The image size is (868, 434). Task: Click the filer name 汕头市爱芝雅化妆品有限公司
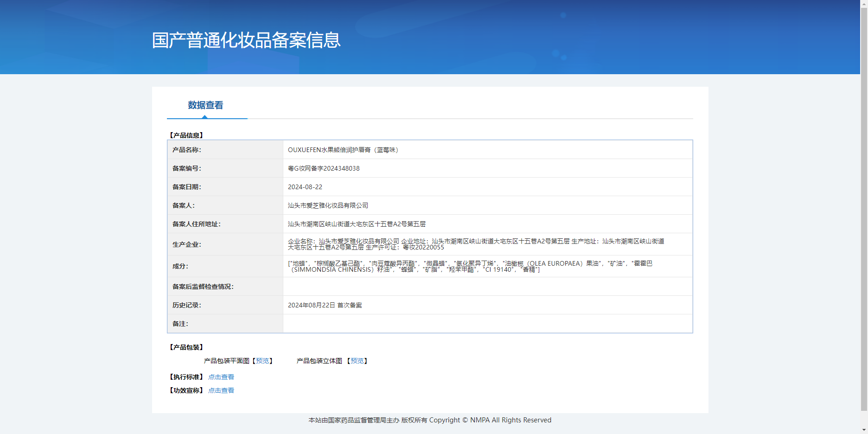(x=328, y=205)
